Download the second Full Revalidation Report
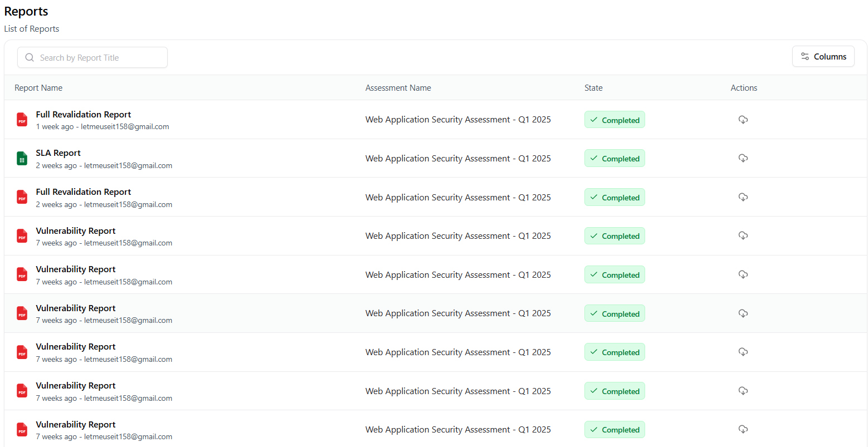 coord(743,197)
